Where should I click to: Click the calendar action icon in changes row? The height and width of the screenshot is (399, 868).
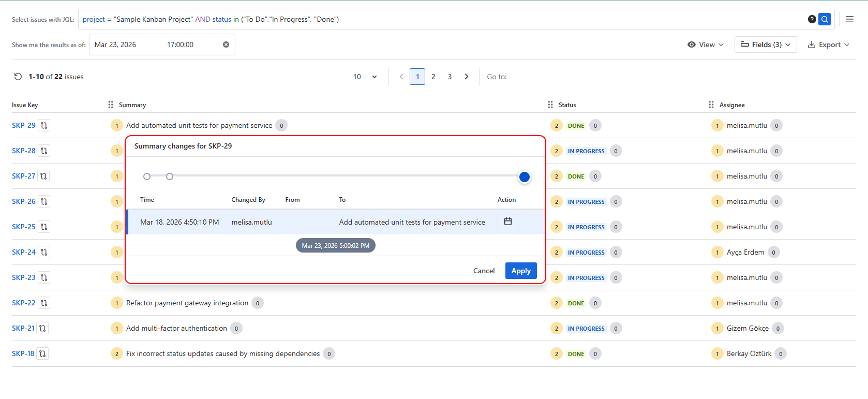pos(507,221)
